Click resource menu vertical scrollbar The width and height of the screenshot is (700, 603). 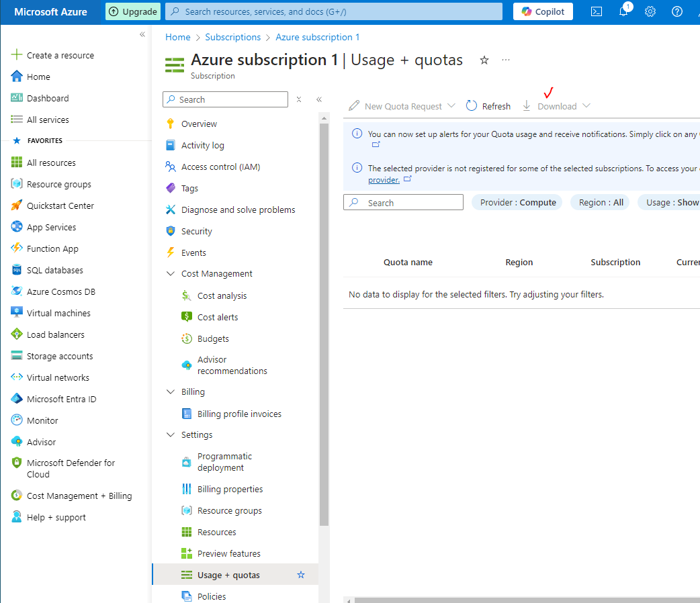pyautogui.click(x=324, y=325)
